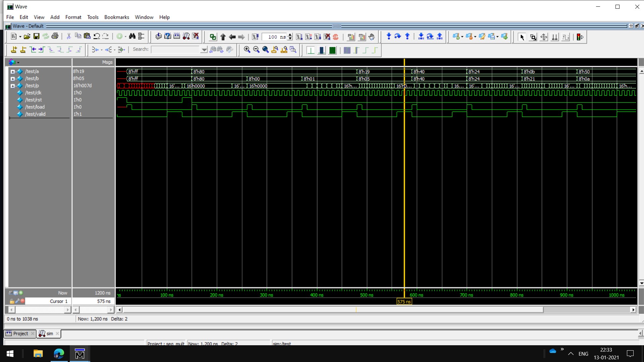Toggle the Select Mode arrow pointer
This screenshot has height=362, width=644.
[x=522, y=37]
